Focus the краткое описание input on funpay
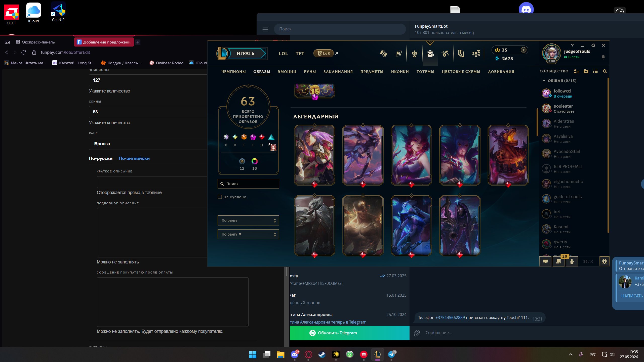This screenshot has width=644, height=362. [152, 182]
